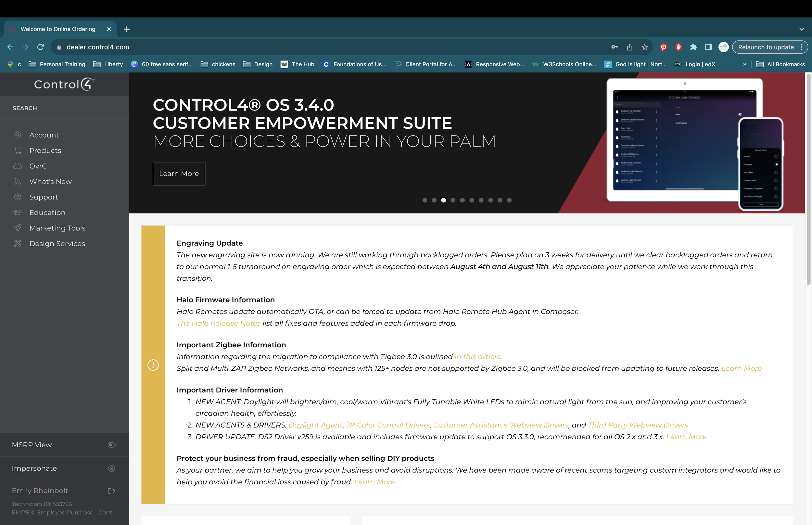Click the logout icon beside Emily Rheinbolt

click(111, 491)
